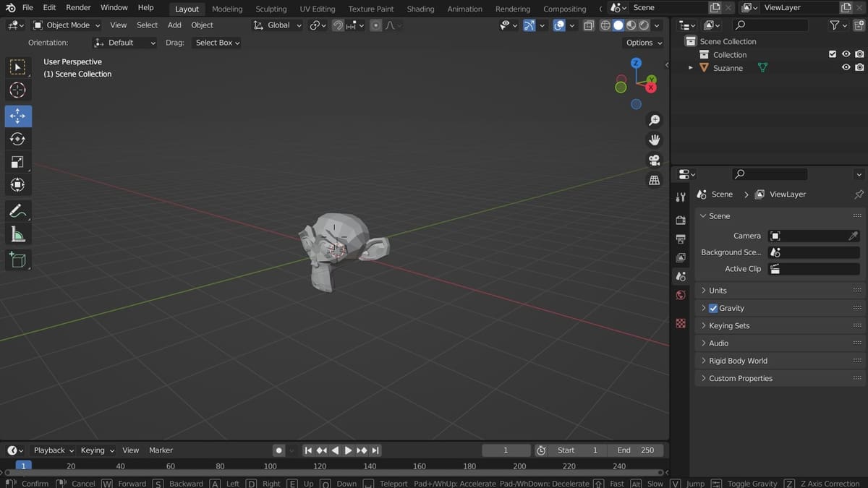Open the Object Mode dropdown
The width and height of the screenshot is (868, 488).
(67, 25)
